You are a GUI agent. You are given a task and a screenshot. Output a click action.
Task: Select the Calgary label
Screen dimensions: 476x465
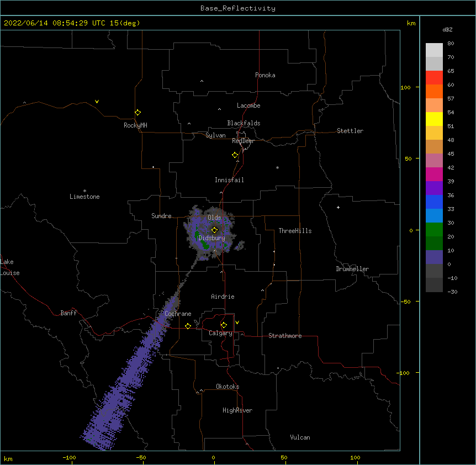[x=220, y=333]
